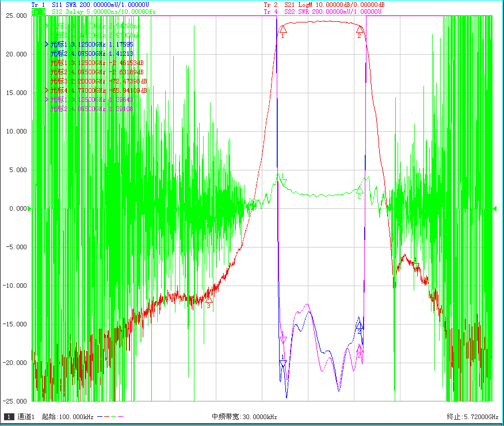Click the -15.000 axis value
Image resolution: width=504 pixels, height=426 pixels.
(x=14, y=324)
